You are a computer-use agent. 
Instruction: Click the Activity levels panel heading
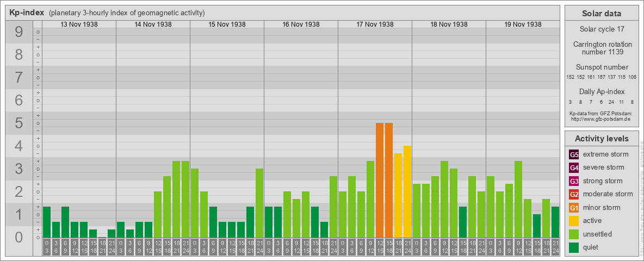pyautogui.click(x=602, y=139)
